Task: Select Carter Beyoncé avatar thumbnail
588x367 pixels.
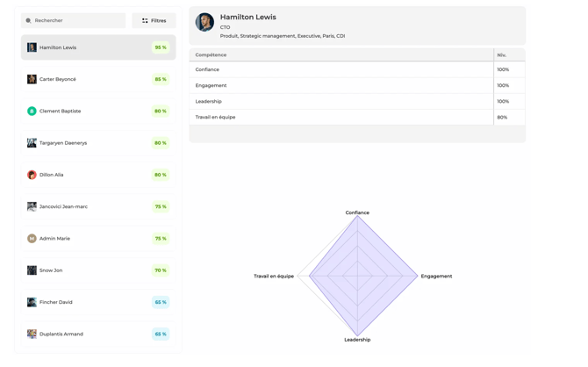Action: click(x=32, y=79)
